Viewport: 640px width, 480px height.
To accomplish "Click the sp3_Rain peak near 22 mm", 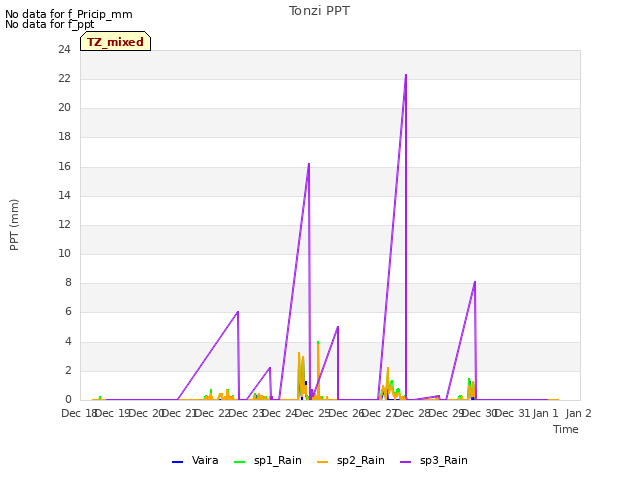I will coord(406,75).
